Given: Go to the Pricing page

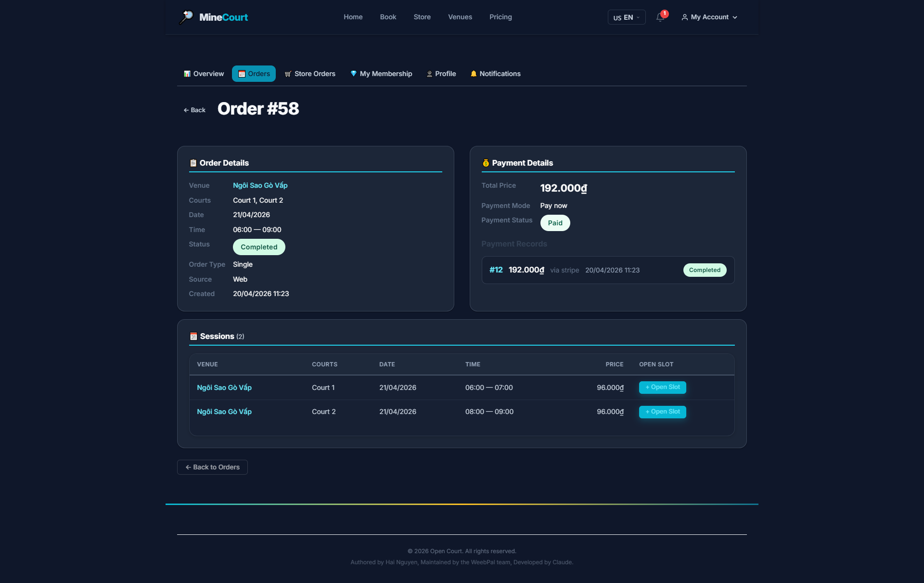Looking at the screenshot, I should [x=500, y=17].
